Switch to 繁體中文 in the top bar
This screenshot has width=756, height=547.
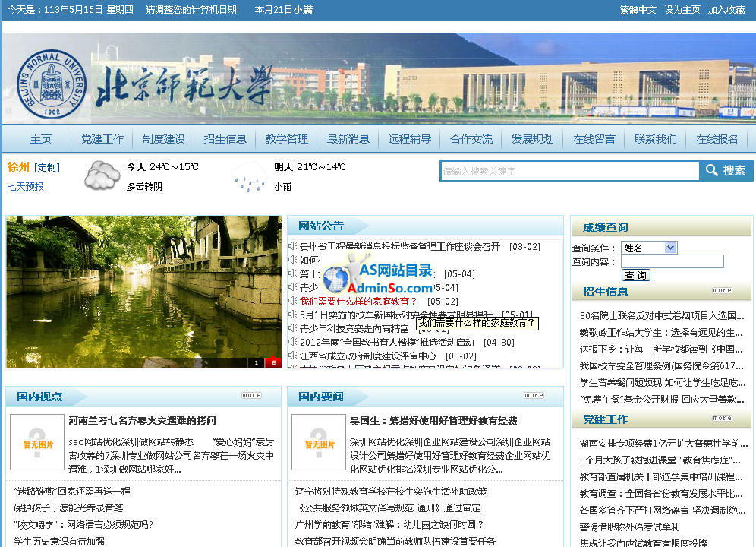click(638, 10)
